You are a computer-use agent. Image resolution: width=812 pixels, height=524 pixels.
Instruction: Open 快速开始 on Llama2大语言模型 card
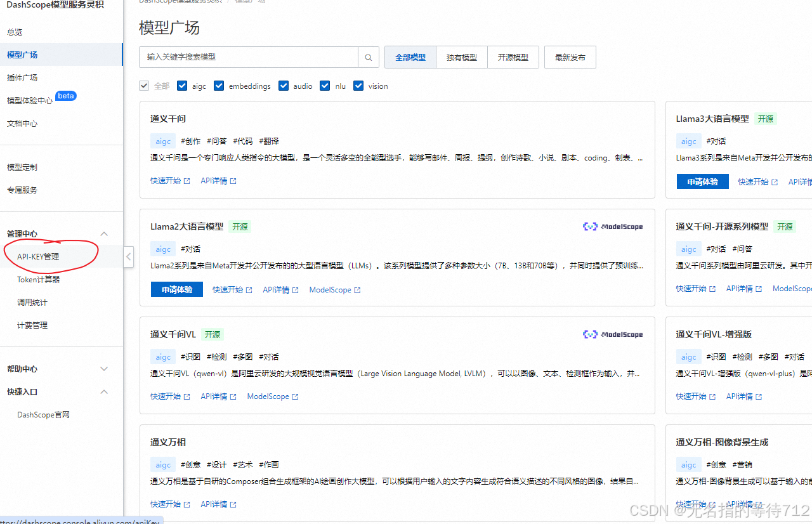[232, 290]
